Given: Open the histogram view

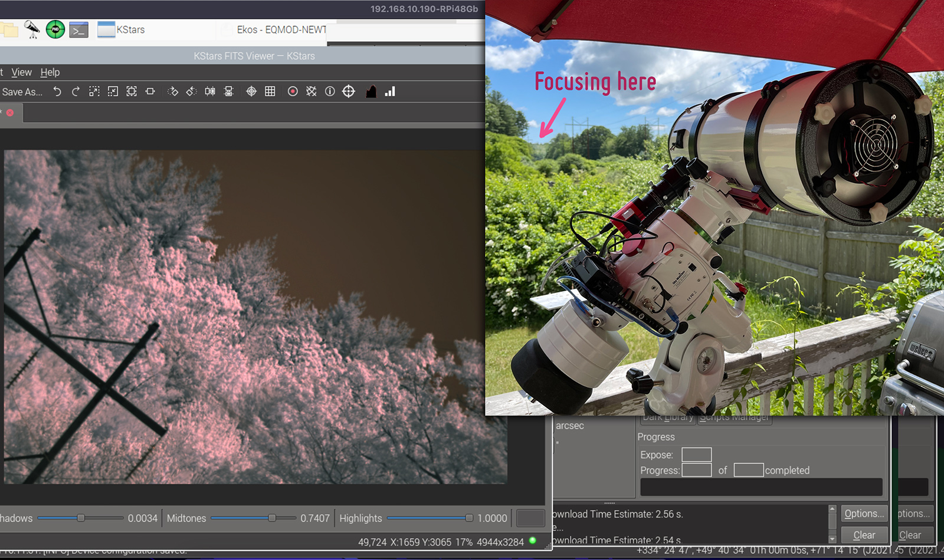Looking at the screenshot, I should [x=371, y=91].
